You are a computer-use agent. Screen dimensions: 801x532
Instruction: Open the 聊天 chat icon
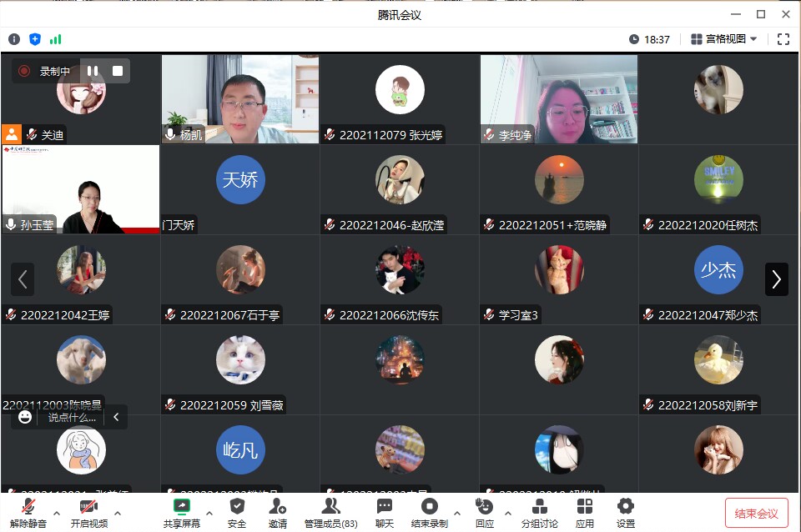[x=385, y=511]
